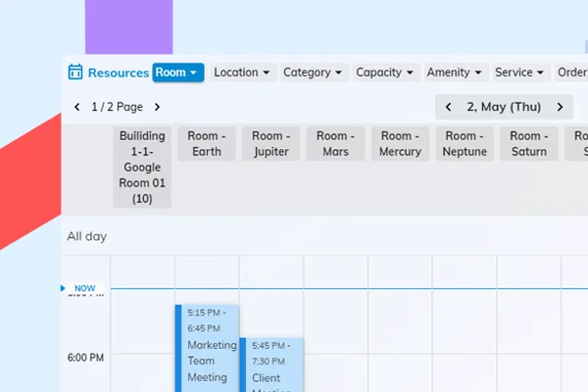Screen dimensions: 588x392
Task: Select the Room - Earth column header
Action: click(207, 144)
